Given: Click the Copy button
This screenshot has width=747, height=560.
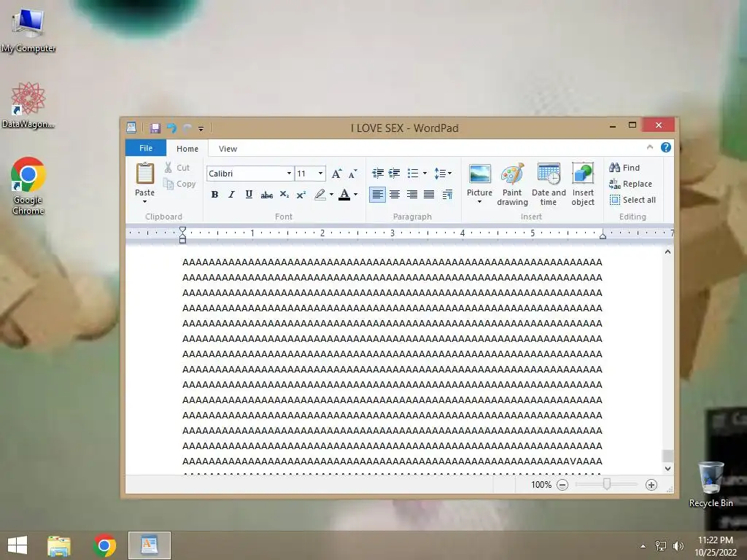Looking at the screenshot, I should pos(179,184).
